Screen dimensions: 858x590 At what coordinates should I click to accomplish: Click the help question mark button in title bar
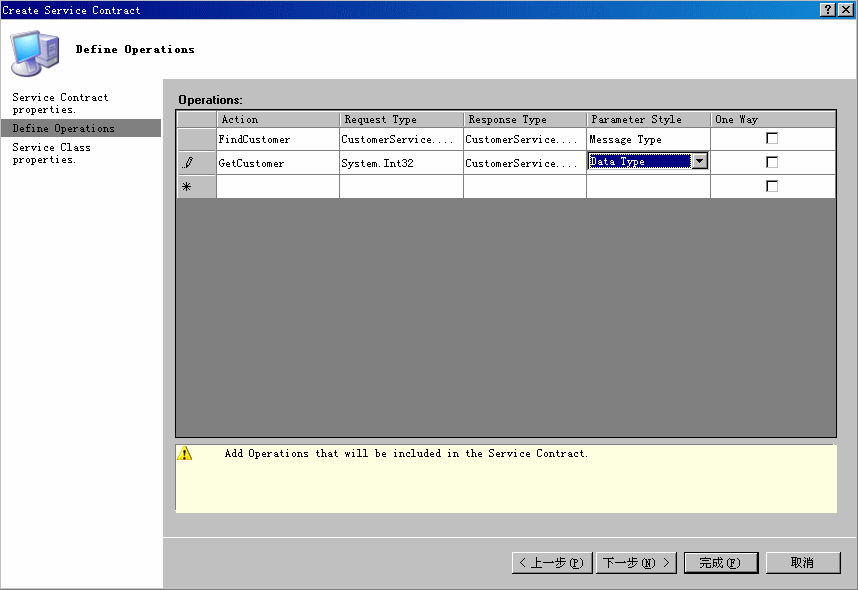coord(828,9)
